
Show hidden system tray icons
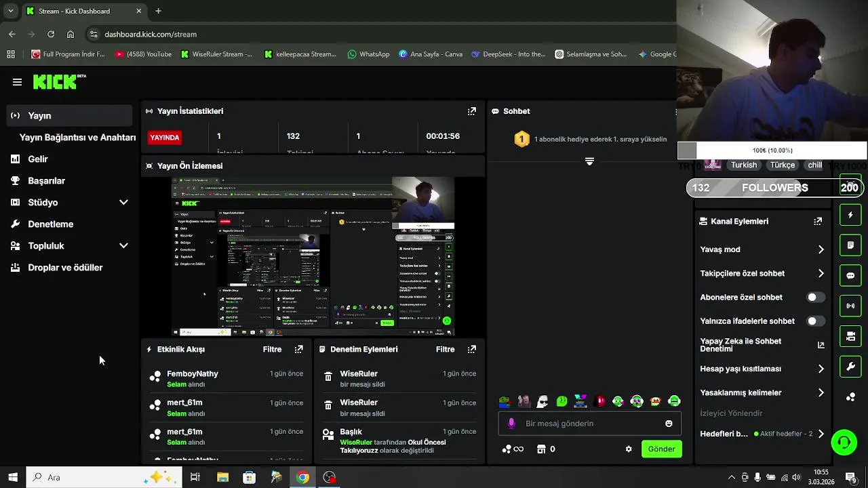tap(731, 477)
